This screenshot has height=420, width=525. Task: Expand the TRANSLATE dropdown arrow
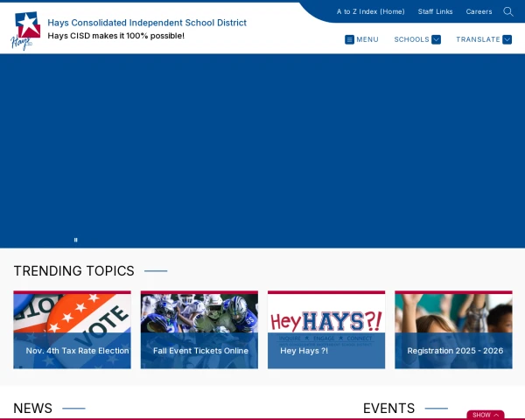click(507, 39)
